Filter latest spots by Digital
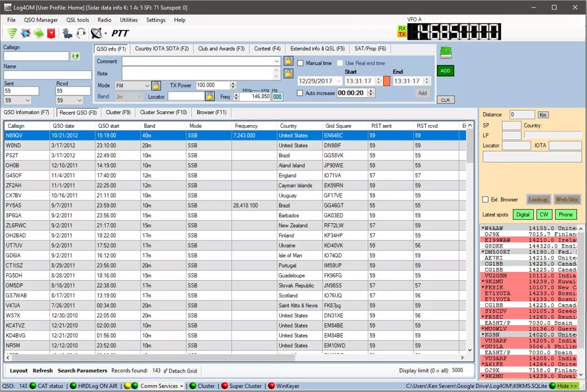 tap(523, 215)
